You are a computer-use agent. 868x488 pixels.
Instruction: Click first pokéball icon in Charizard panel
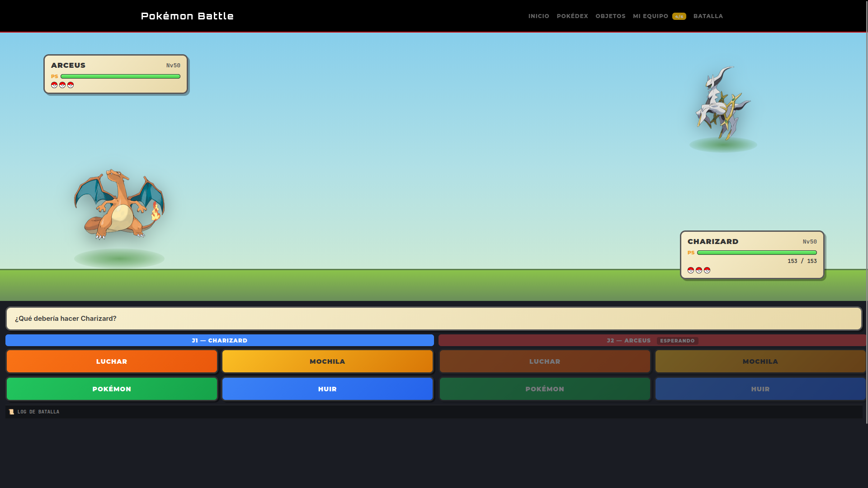(x=691, y=270)
